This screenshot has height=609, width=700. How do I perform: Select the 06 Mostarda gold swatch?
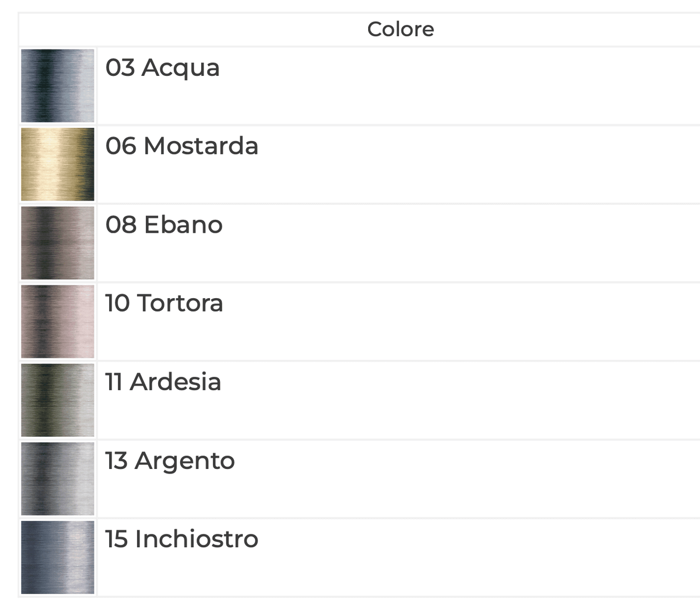coord(58,164)
